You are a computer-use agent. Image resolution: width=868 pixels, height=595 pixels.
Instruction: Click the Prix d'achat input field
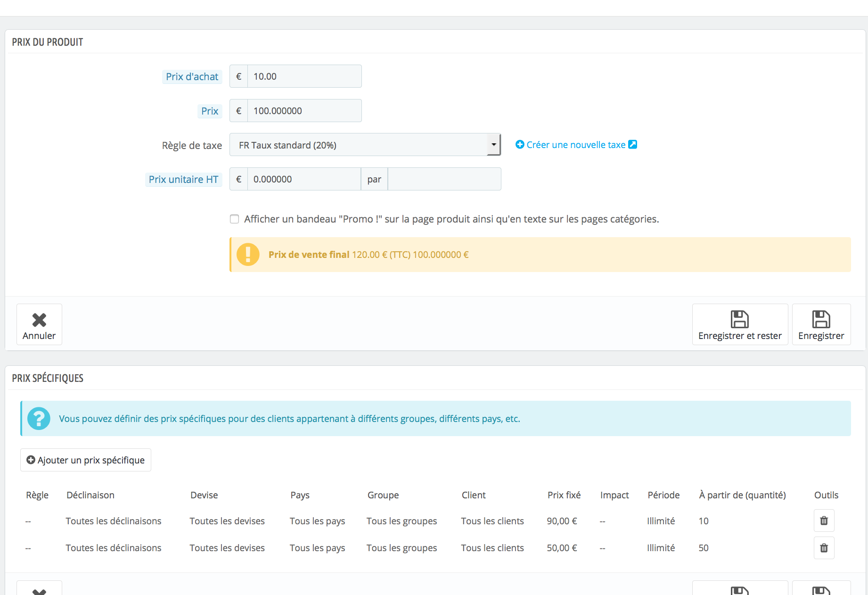(304, 76)
